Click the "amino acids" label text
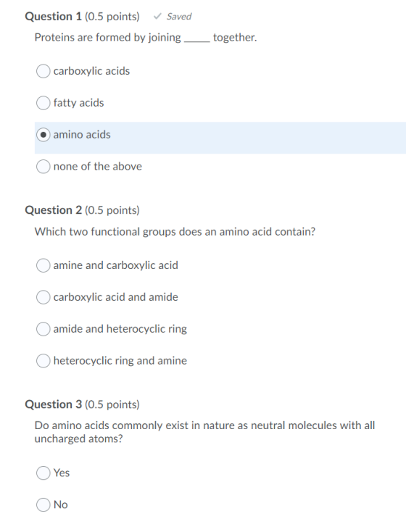Viewport: 406px width, 532px height. (82, 135)
